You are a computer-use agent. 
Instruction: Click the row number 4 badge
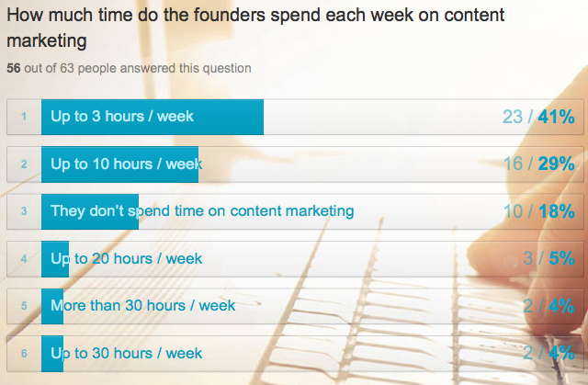[x=23, y=258]
